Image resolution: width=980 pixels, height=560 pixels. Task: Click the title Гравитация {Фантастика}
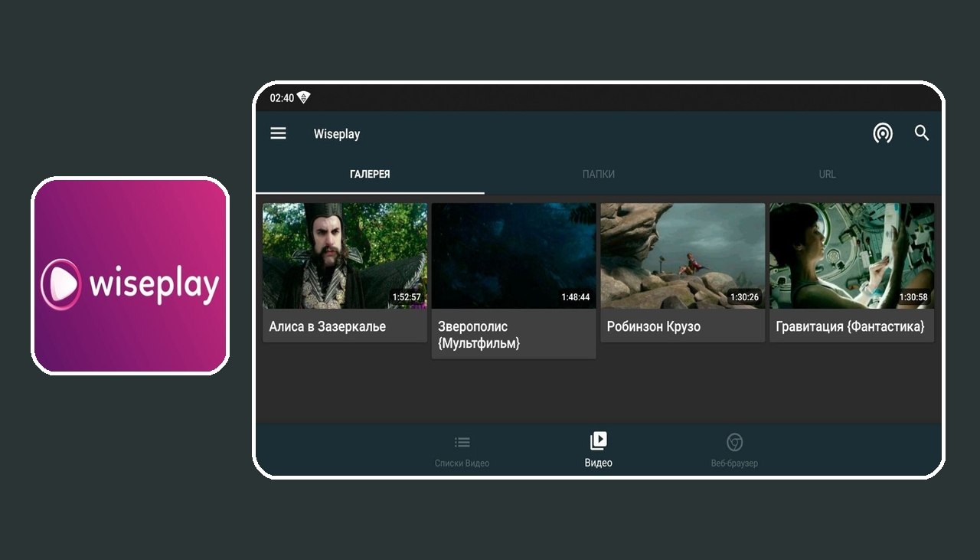click(851, 326)
